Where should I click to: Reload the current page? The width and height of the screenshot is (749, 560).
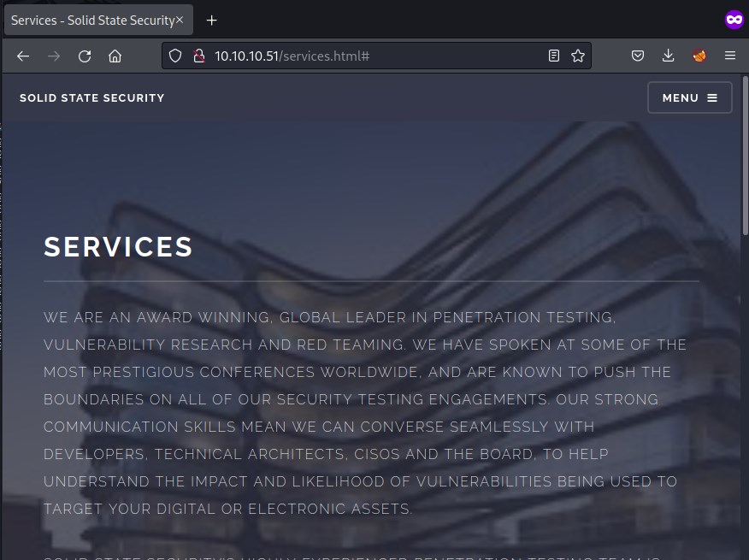[85, 56]
